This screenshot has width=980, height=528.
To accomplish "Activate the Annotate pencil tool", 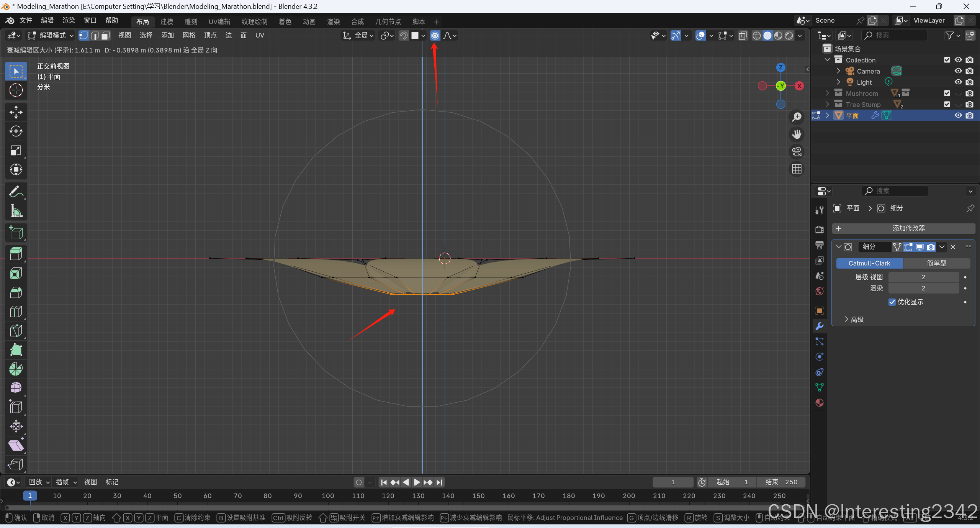I will tap(16, 192).
